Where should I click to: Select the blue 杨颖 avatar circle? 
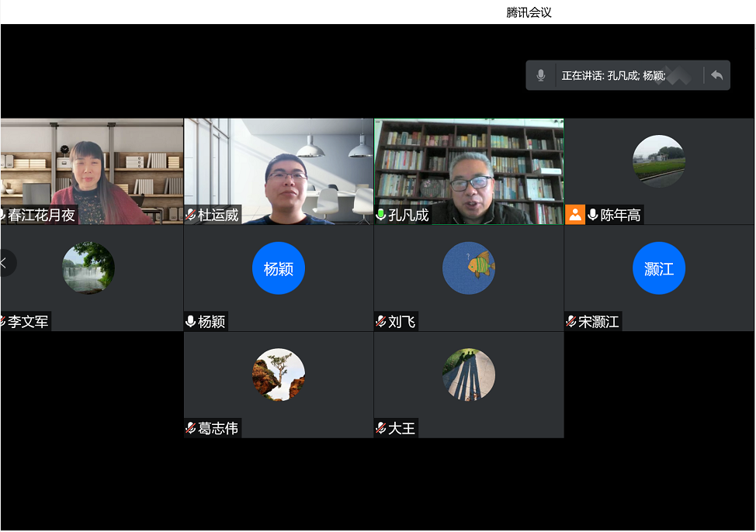point(278,268)
